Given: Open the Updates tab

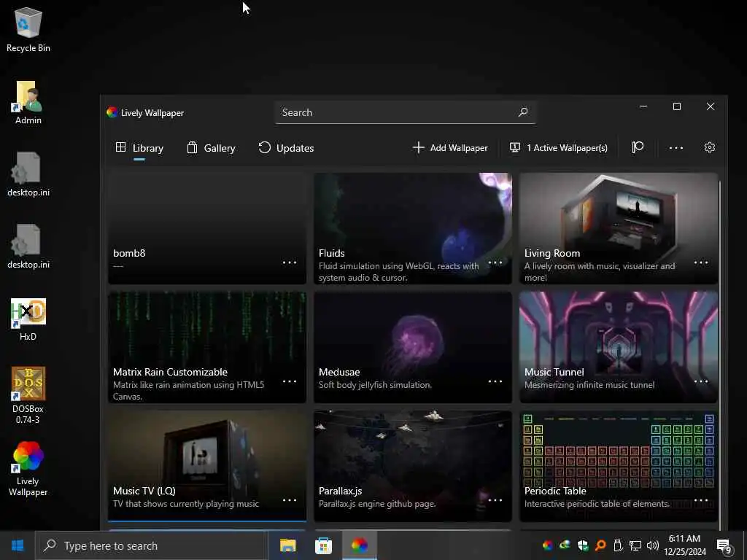Looking at the screenshot, I should pyautogui.click(x=286, y=148).
